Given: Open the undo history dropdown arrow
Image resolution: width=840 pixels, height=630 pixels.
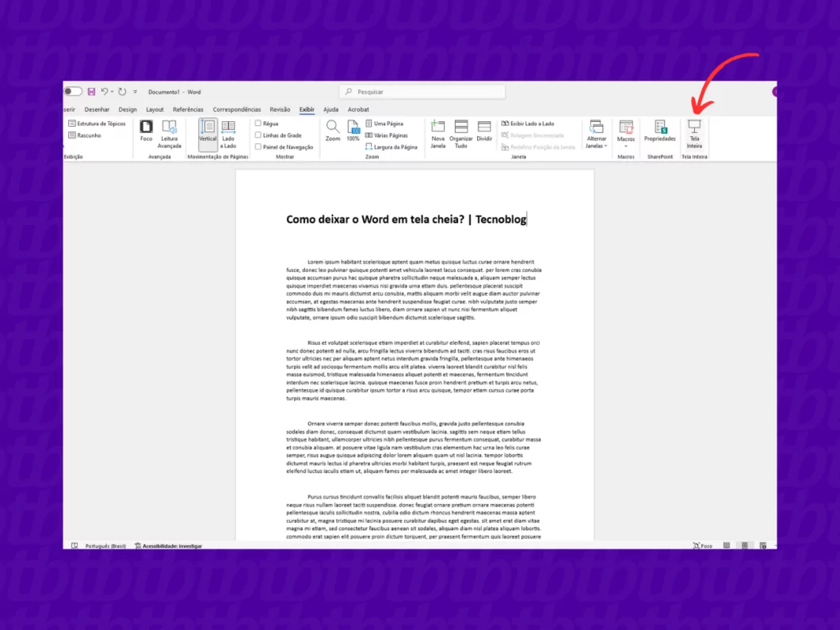Looking at the screenshot, I should point(112,92).
